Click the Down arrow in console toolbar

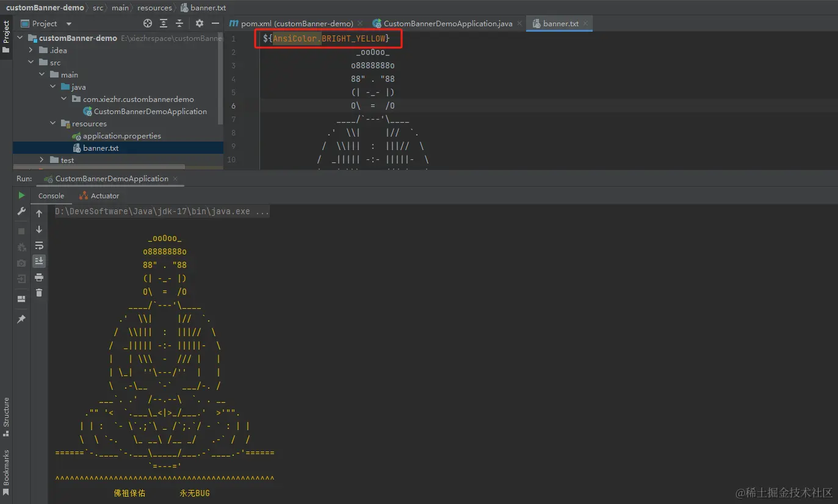click(39, 229)
